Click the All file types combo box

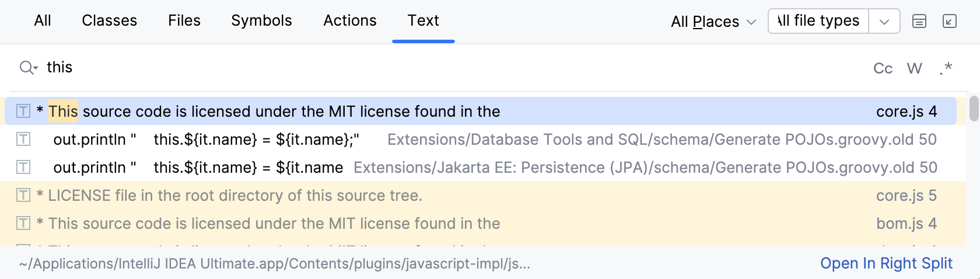818,21
